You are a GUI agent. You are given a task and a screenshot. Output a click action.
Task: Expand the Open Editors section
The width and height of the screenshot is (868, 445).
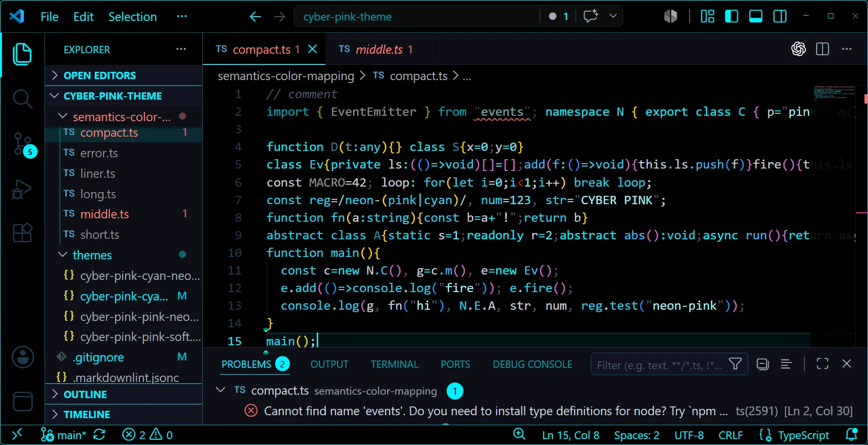(x=124, y=75)
